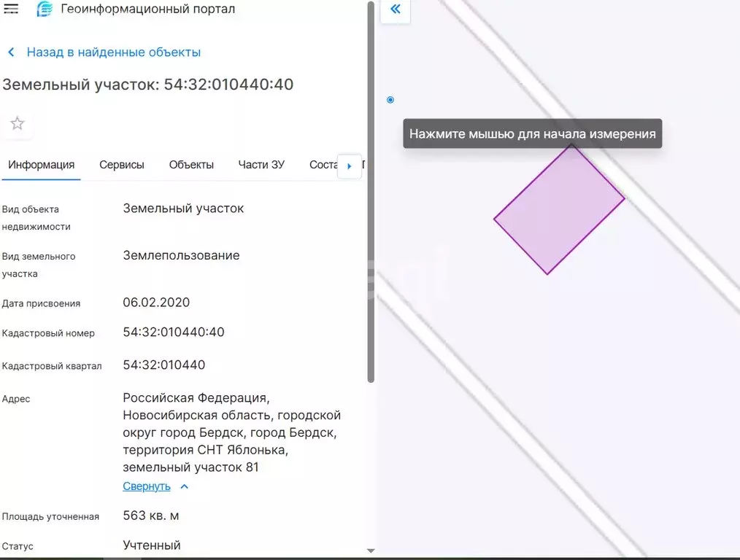
Task: Click the Кадастровый номер value 54:32:010440:40
Action: (174, 332)
